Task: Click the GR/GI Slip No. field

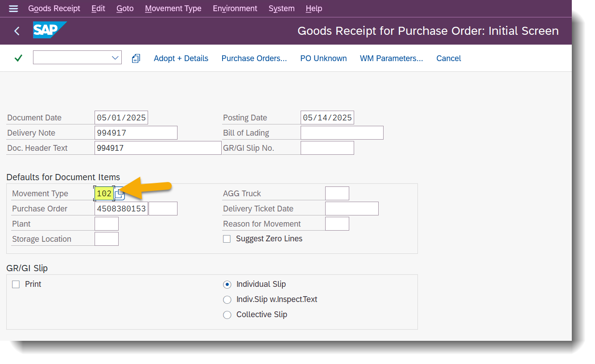Action: click(x=327, y=148)
